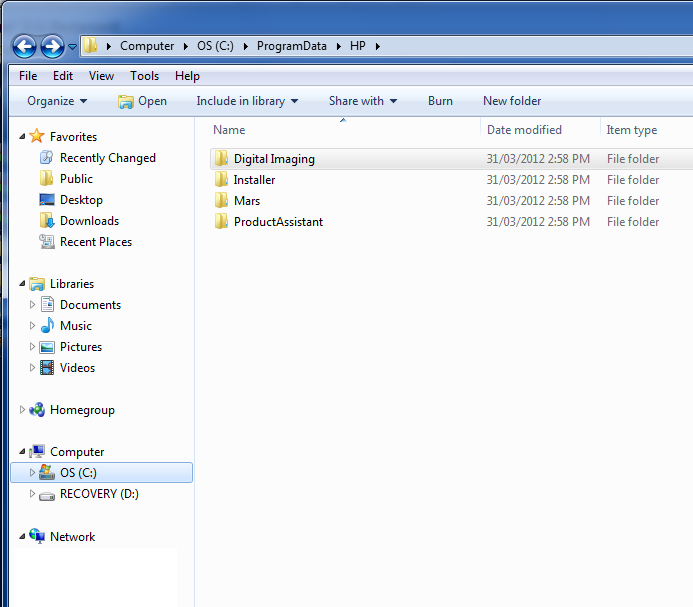Click the Favorites star icon
The width and height of the screenshot is (693, 607).
pyautogui.click(x=37, y=136)
